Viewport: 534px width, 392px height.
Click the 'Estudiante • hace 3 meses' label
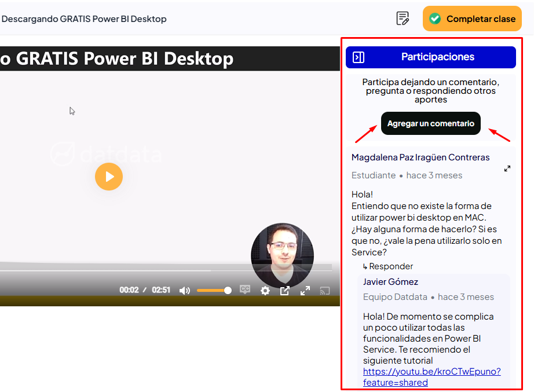pos(407,175)
